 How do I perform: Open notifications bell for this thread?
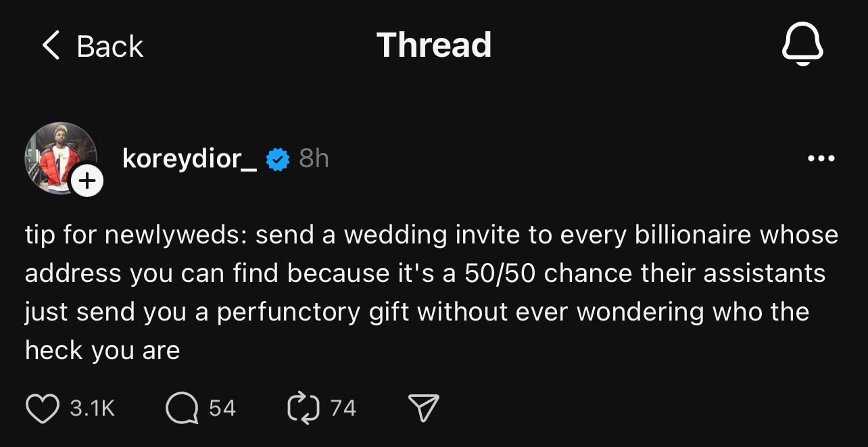click(x=802, y=46)
